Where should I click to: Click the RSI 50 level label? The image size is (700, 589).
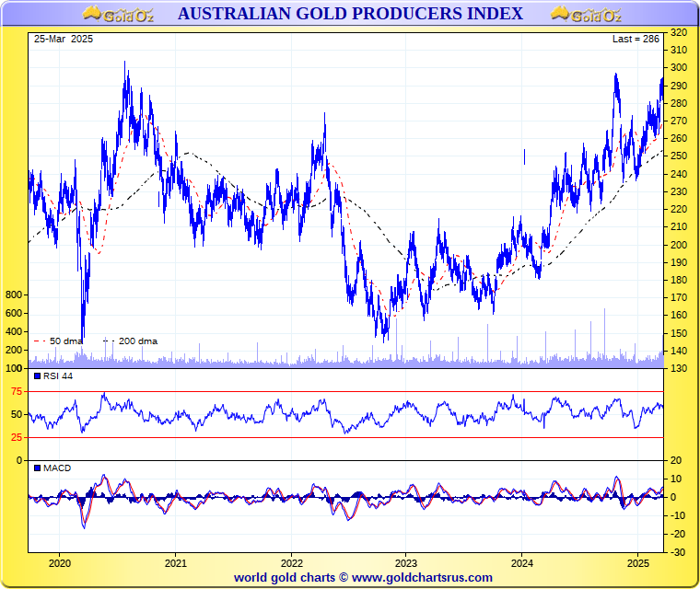click(17, 414)
